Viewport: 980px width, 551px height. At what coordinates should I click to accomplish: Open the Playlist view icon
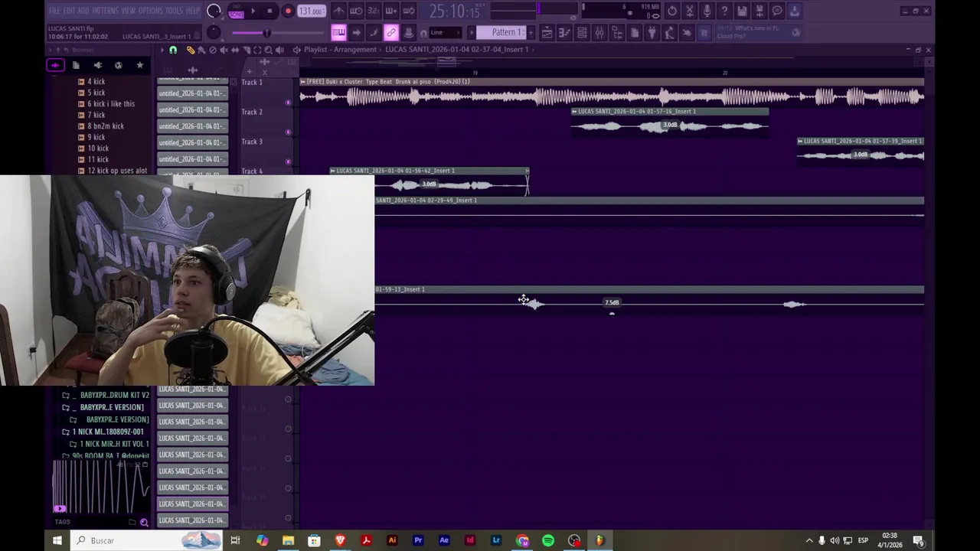tap(547, 32)
